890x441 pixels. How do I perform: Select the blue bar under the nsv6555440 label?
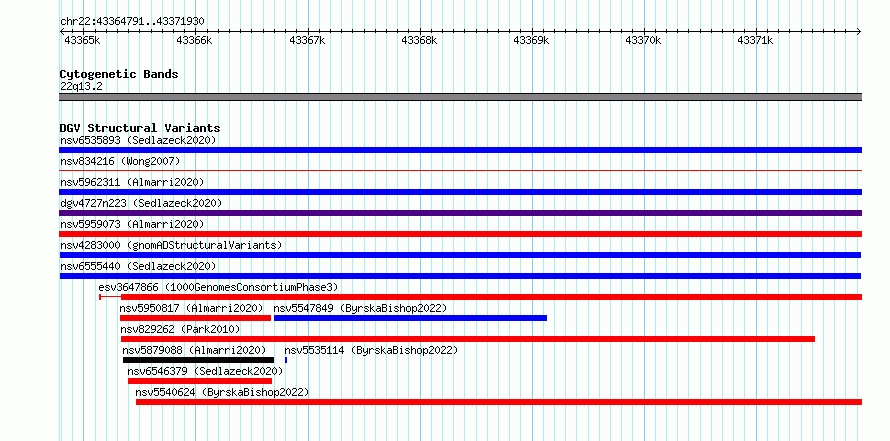coord(460,276)
